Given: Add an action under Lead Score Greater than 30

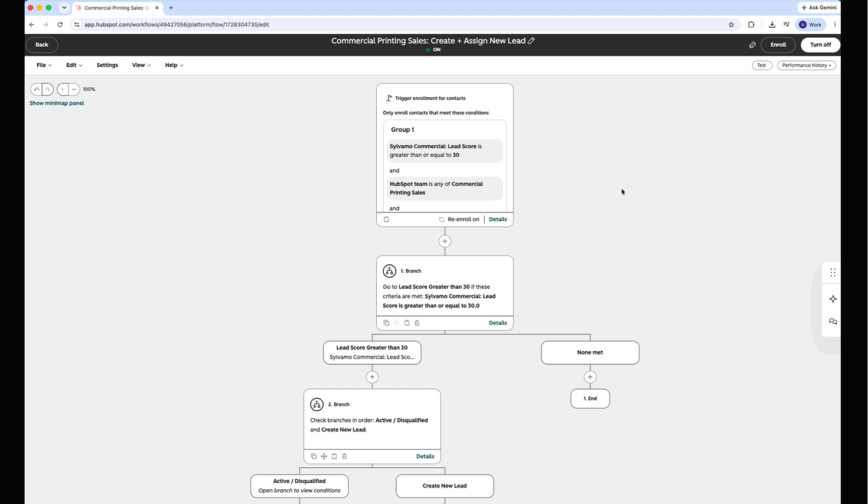Looking at the screenshot, I should click(x=372, y=377).
